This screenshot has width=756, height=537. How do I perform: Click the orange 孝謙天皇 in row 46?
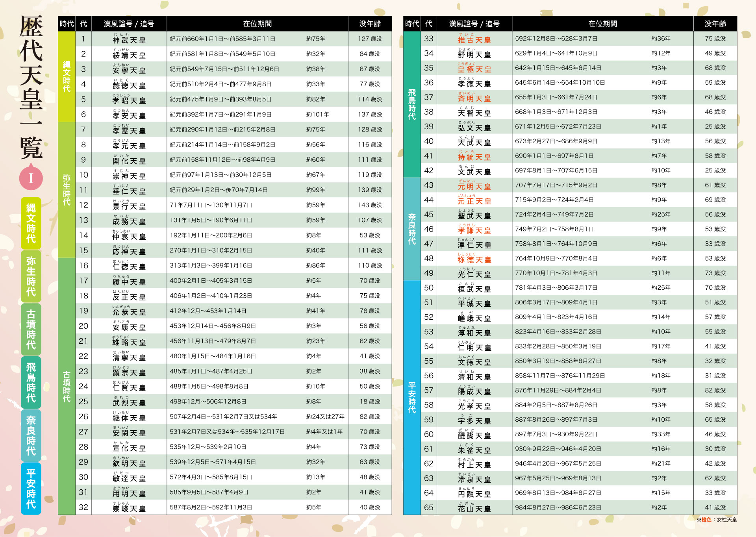[x=474, y=231]
